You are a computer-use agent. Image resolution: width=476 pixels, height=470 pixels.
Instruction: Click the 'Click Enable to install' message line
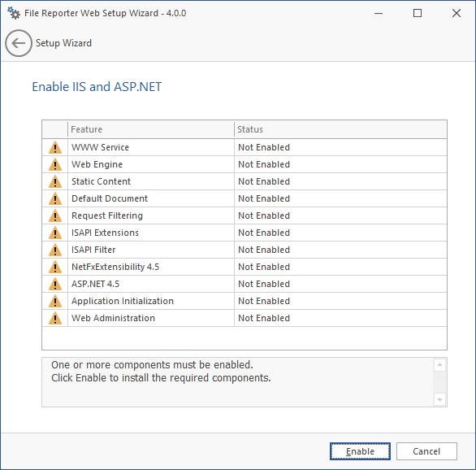pyautogui.click(x=161, y=378)
